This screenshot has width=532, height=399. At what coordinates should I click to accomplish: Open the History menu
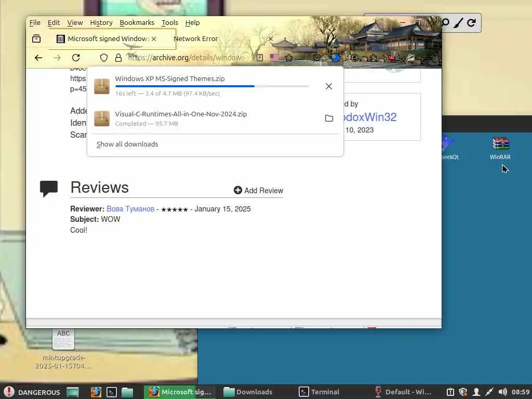pos(101,23)
